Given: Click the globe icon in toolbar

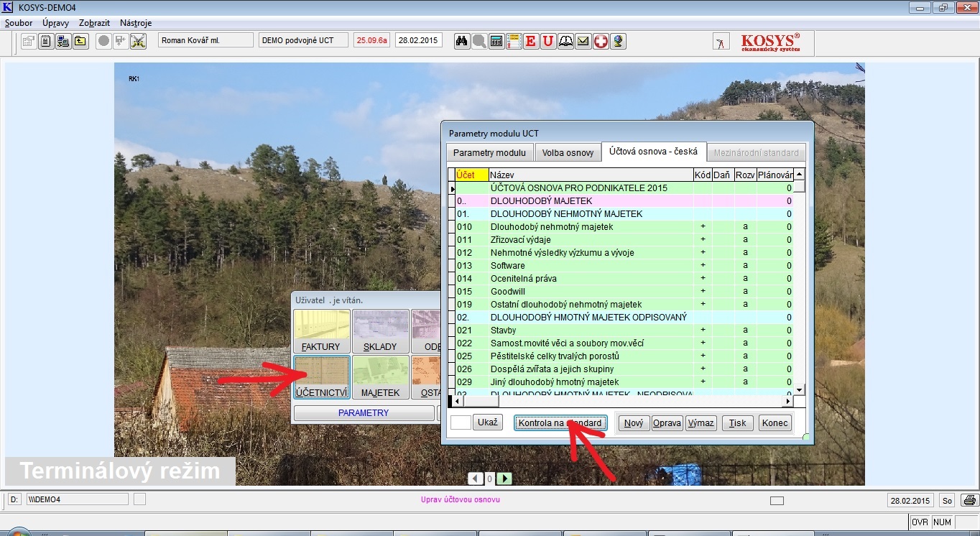Looking at the screenshot, I should (x=618, y=41).
